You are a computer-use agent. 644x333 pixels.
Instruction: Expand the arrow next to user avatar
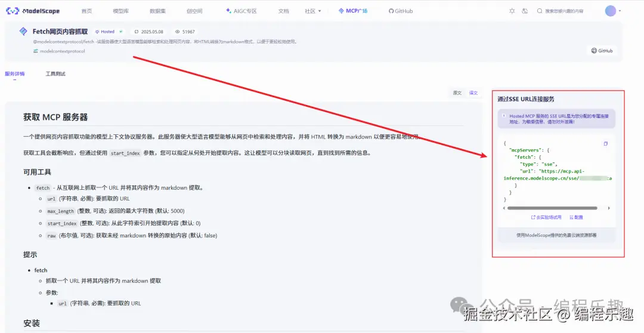(620, 11)
